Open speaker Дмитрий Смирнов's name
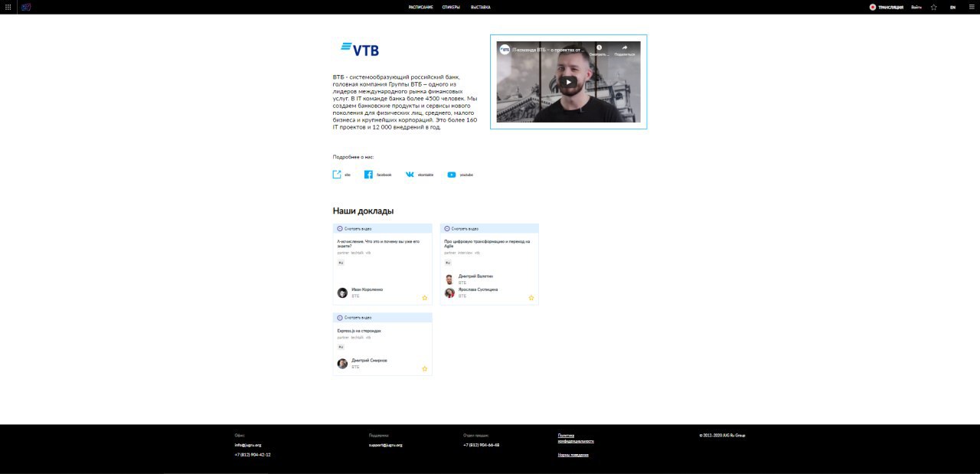Screen dimensions: 980x474 point(369,361)
